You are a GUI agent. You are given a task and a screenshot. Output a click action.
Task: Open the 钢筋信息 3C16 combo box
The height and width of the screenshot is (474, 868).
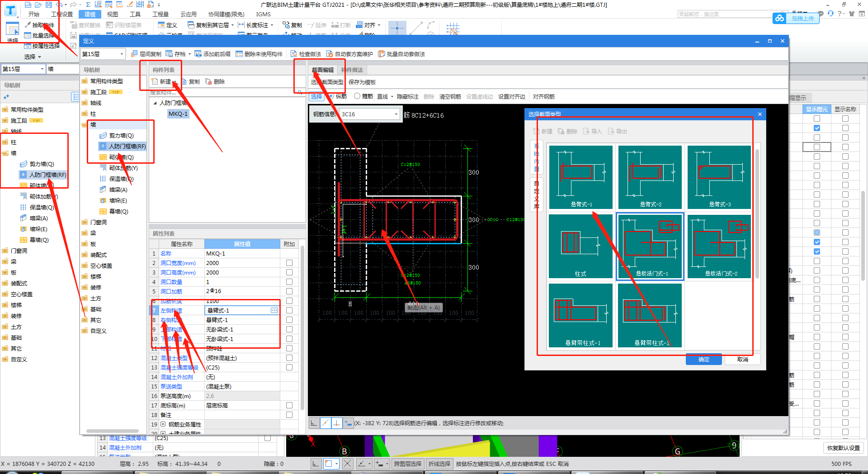pyautogui.click(x=370, y=114)
